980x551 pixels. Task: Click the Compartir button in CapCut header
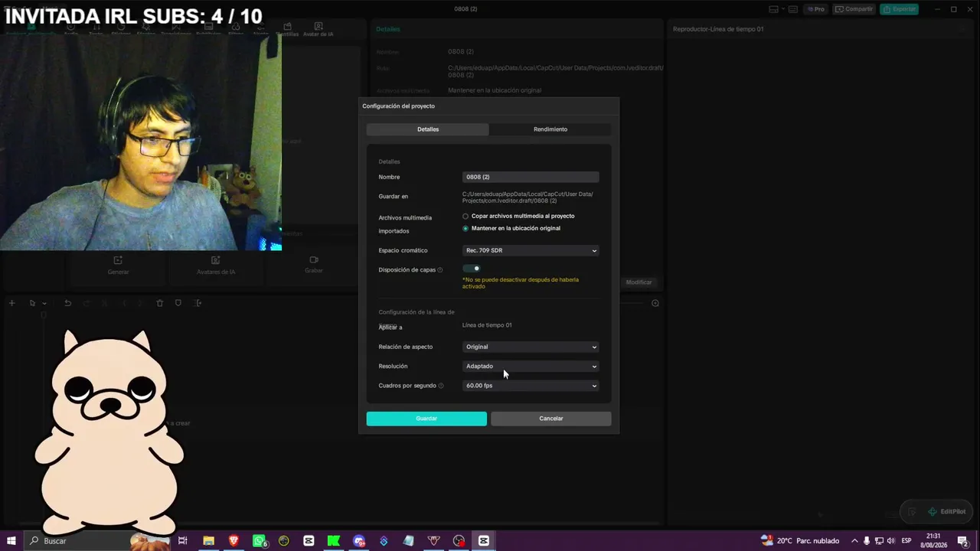(x=854, y=9)
